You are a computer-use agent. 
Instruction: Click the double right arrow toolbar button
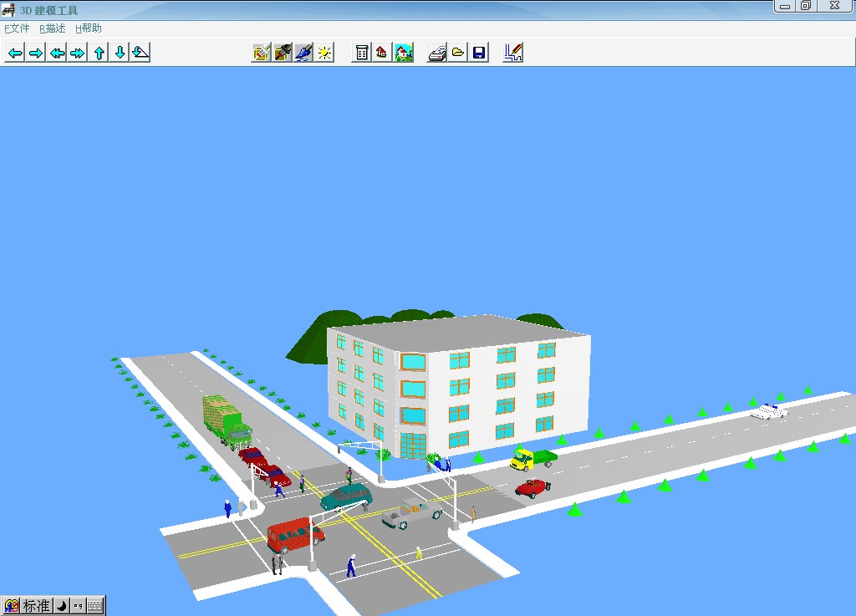coord(78,53)
